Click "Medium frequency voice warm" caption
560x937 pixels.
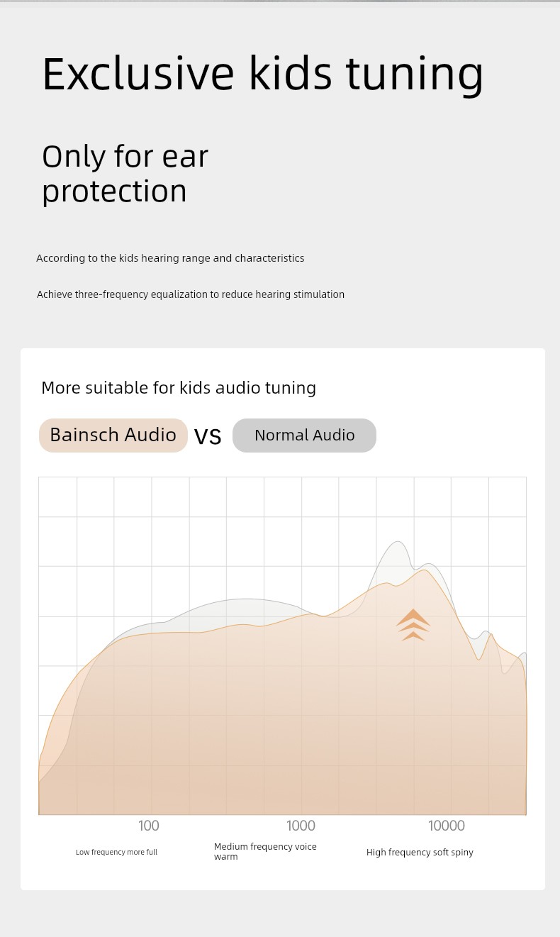tap(265, 852)
